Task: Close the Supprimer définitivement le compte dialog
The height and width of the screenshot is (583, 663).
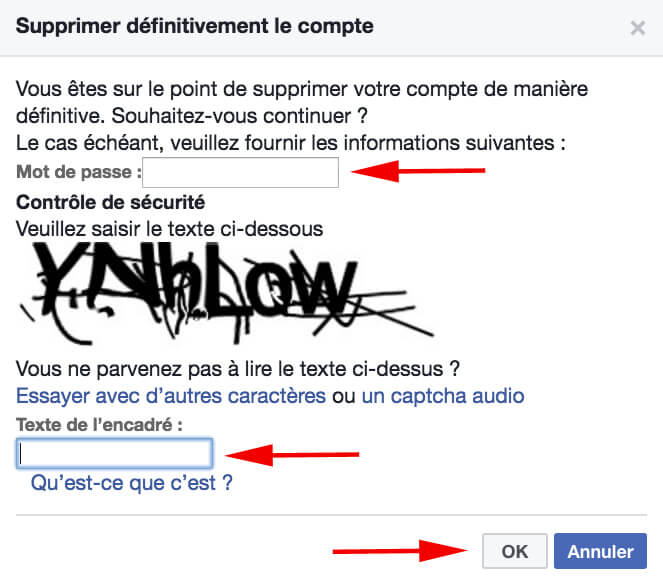Action: click(638, 28)
